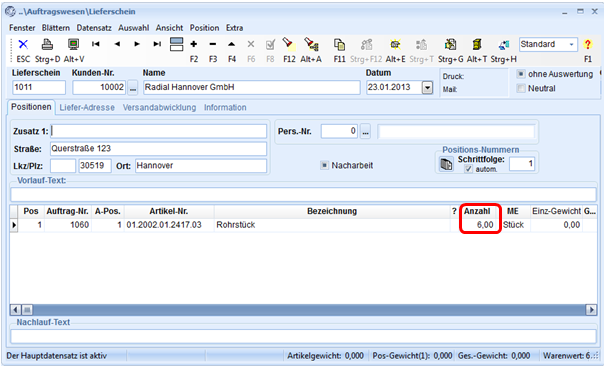Click horizontal scrollbar left arrow
This screenshot has width=604, height=366.
(x=16, y=309)
